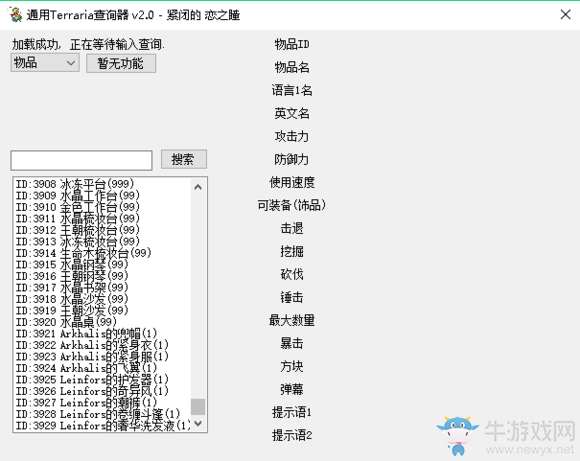
Task: Click the 物品ID field label
Action: 292,44
